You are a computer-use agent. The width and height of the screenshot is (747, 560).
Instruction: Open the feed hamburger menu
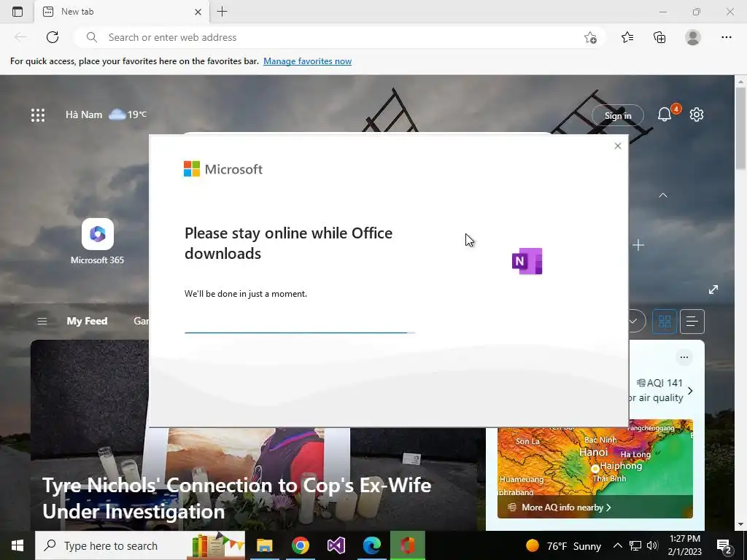[x=42, y=321]
